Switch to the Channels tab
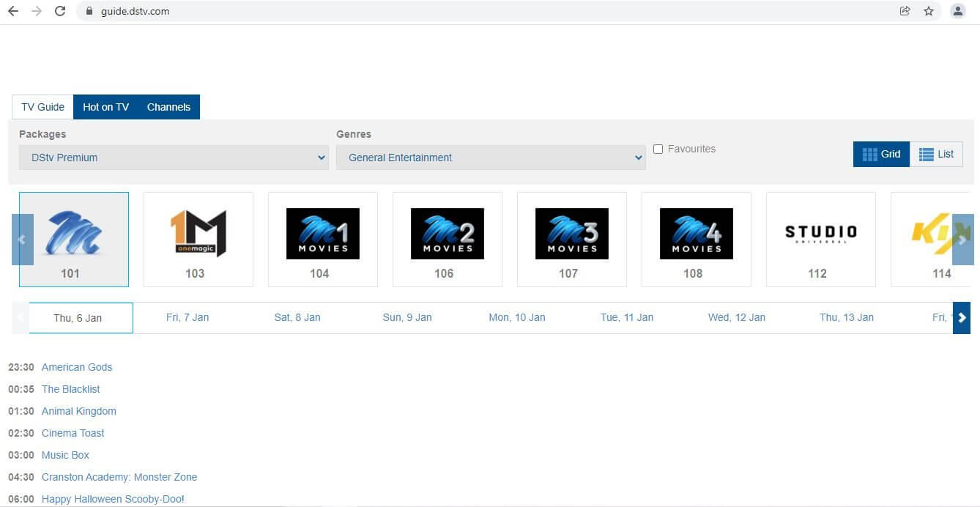This screenshot has height=507, width=980. point(168,107)
